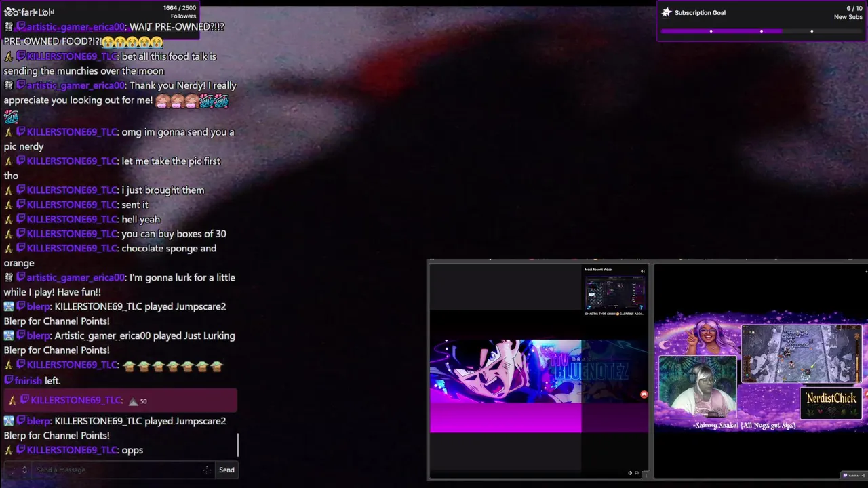
Task: Click the chat scrollbar thumb
Action: tap(238, 445)
